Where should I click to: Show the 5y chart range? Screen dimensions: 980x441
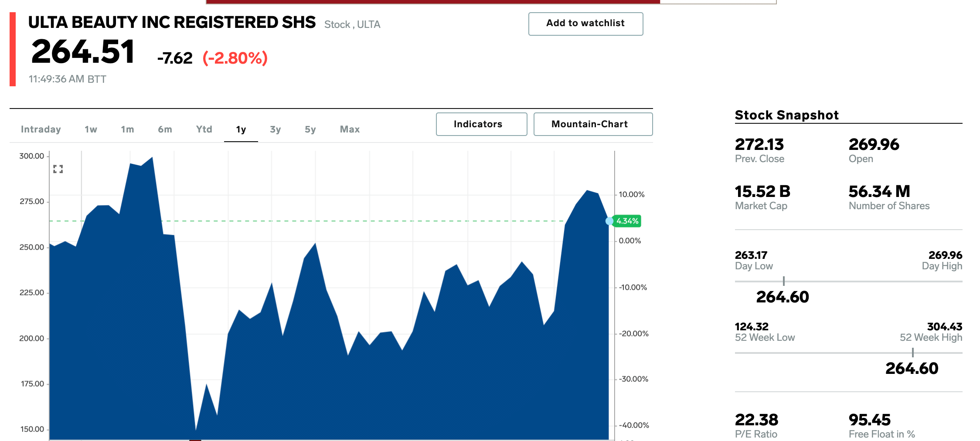tap(310, 129)
